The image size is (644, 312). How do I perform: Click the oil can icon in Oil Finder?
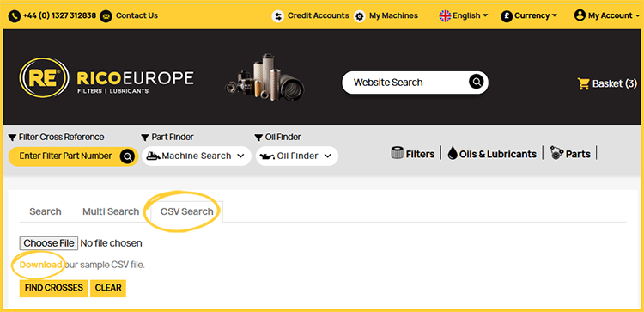pyautogui.click(x=267, y=156)
